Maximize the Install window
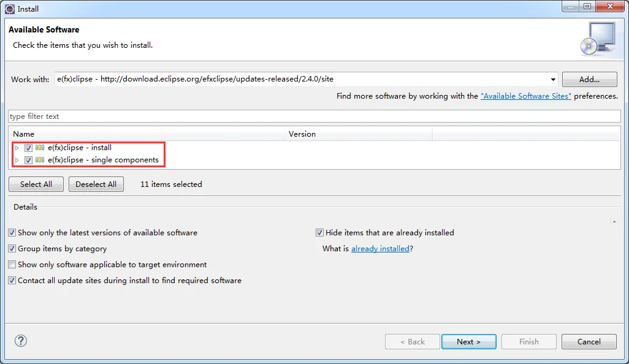Image resolution: width=629 pixels, height=364 pixels. 587,6
